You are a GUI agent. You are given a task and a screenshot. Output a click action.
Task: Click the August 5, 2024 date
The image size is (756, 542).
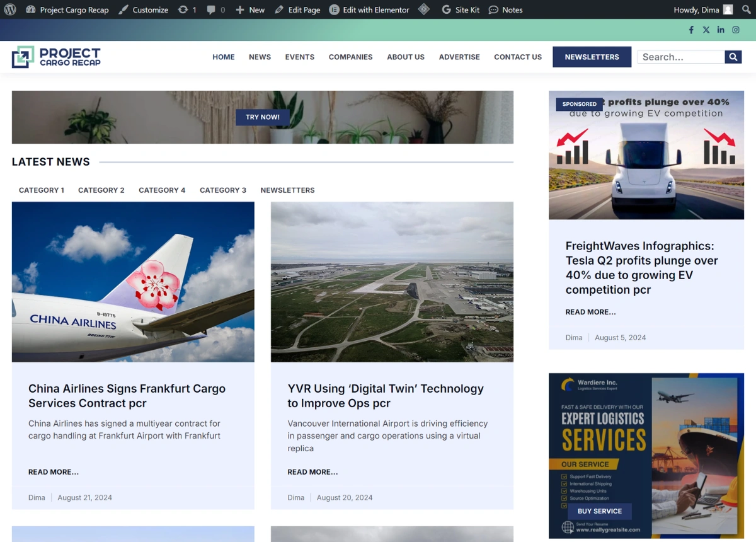tap(621, 337)
